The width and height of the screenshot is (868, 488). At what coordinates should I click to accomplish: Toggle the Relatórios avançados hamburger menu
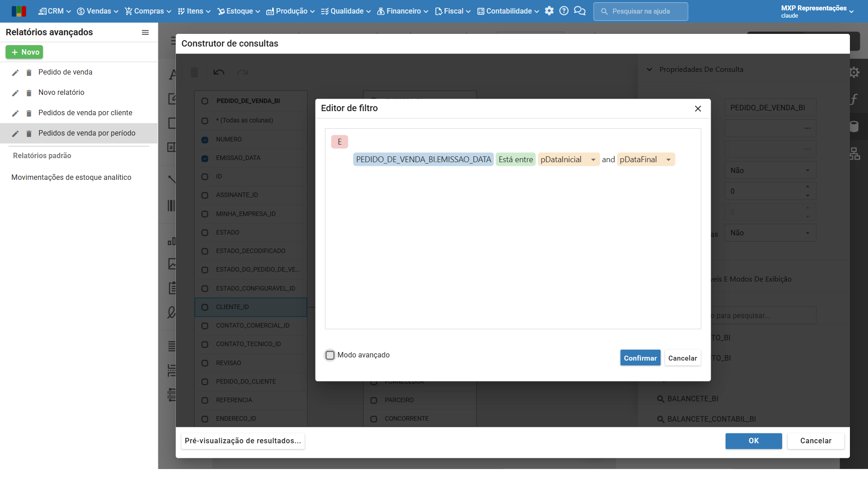pos(145,32)
